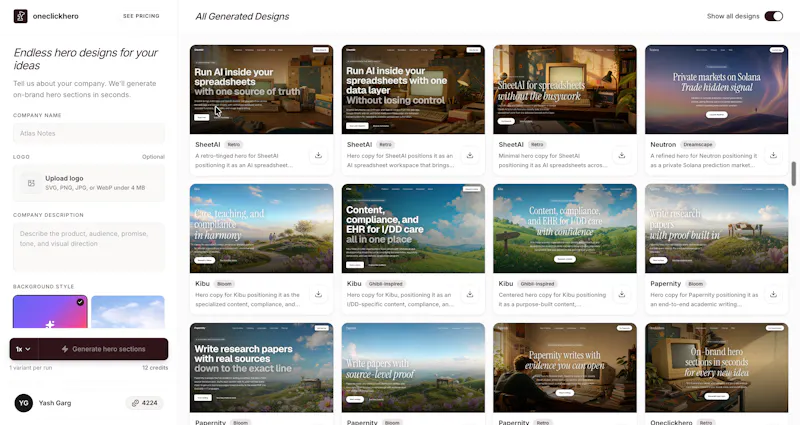This screenshot has width=800, height=425.
Task: Download the Papernity Bloom design
Action: 773,294
